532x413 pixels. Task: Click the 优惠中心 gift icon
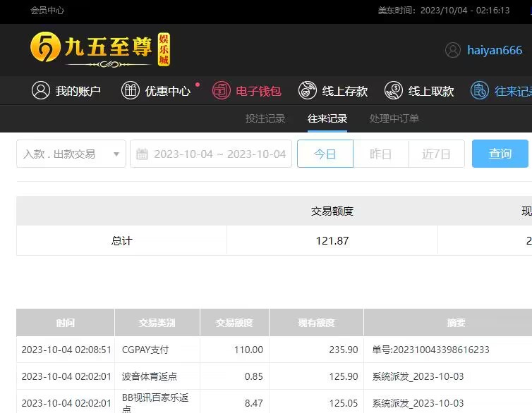131,91
